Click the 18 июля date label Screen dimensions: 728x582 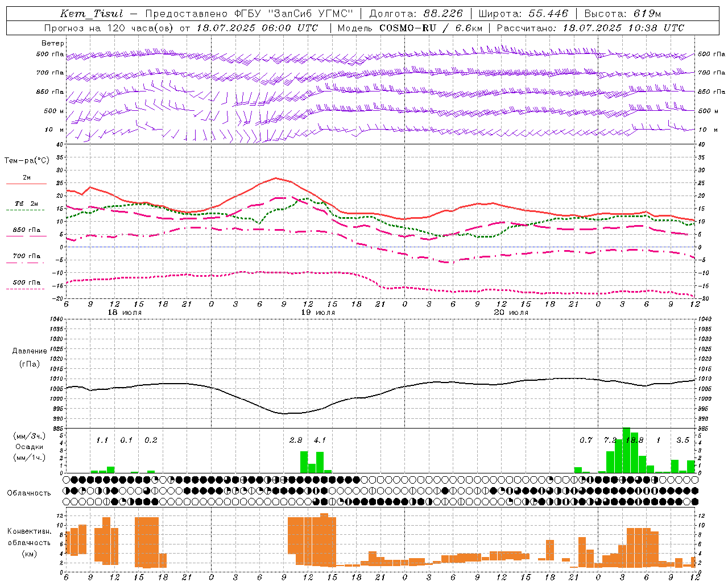125,313
